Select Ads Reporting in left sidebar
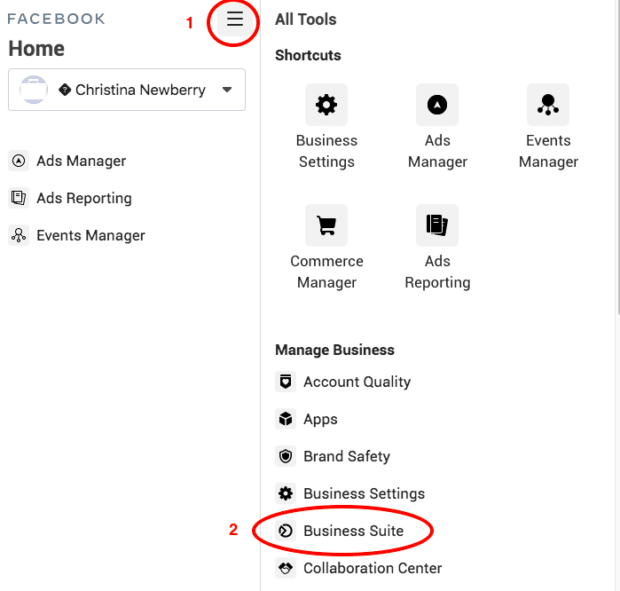This screenshot has height=591, width=620. (x=84, y=198)
